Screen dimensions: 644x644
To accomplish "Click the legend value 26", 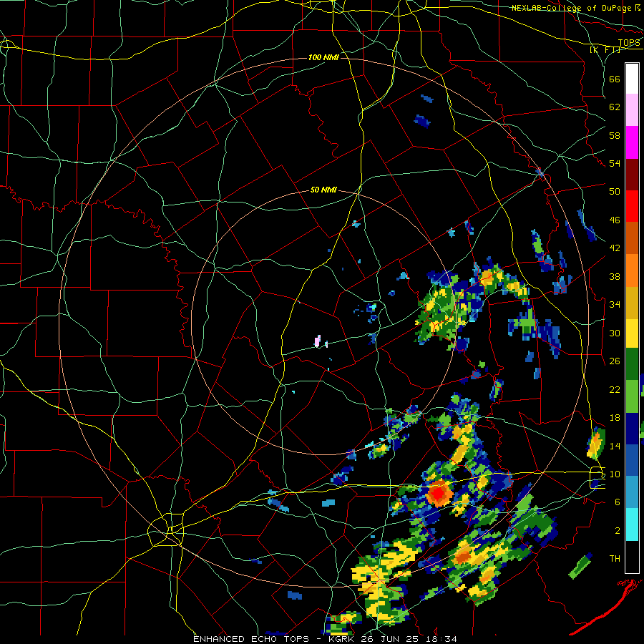I will click(615, 361).
